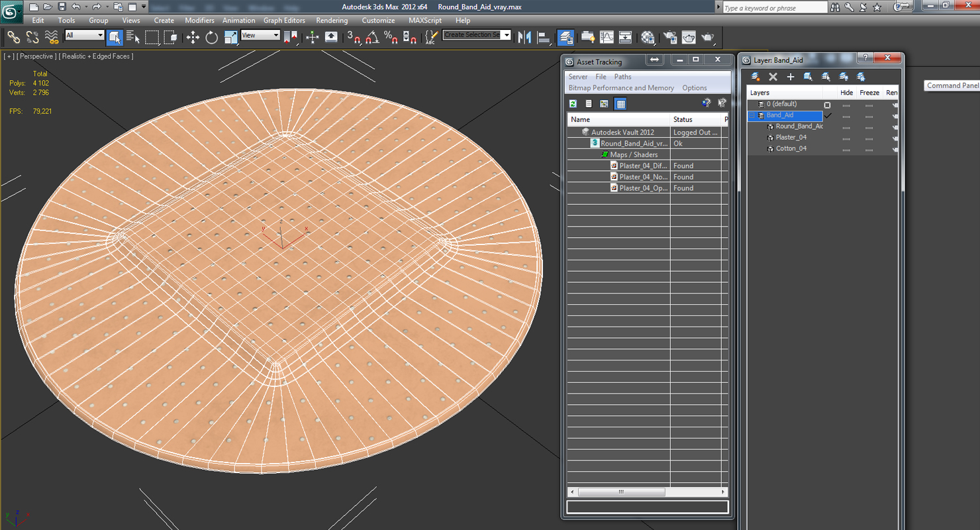Screen dimensions: 980x530
Task: Open the Edit menu
Action: pyautogui.click(x=38, y=21)
